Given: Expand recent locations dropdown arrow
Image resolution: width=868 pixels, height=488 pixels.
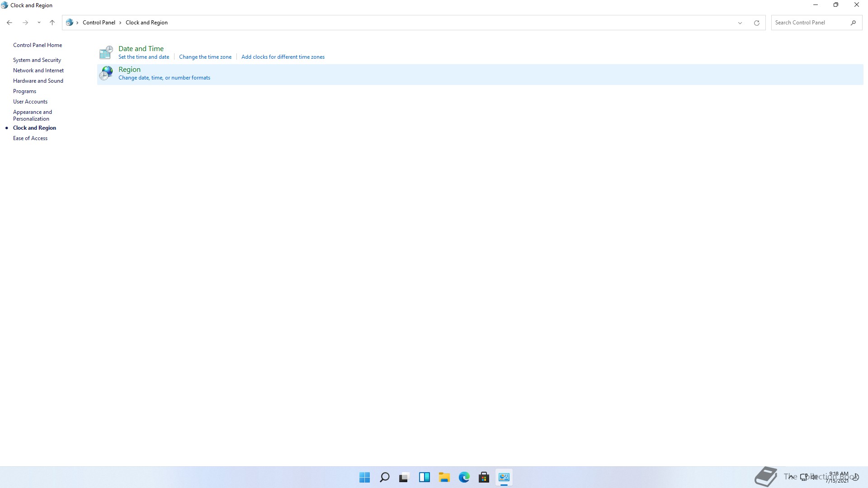Looking at the screenshot, I should pos(39,23).
